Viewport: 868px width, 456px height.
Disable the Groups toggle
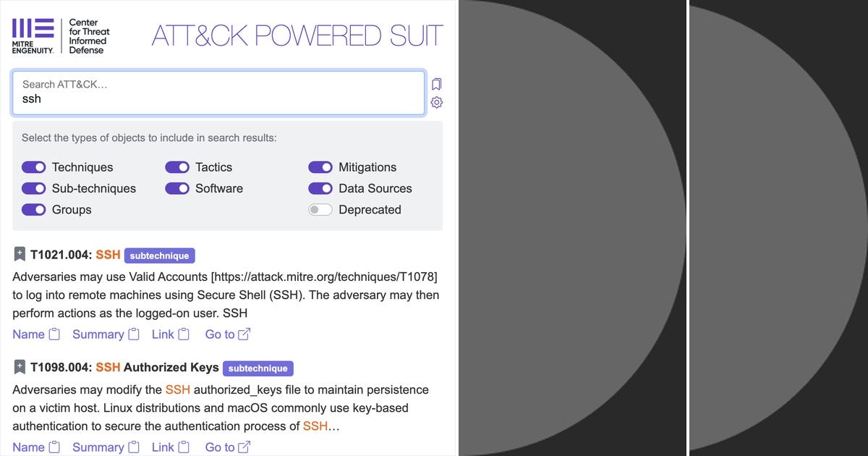tap(33, 210)
